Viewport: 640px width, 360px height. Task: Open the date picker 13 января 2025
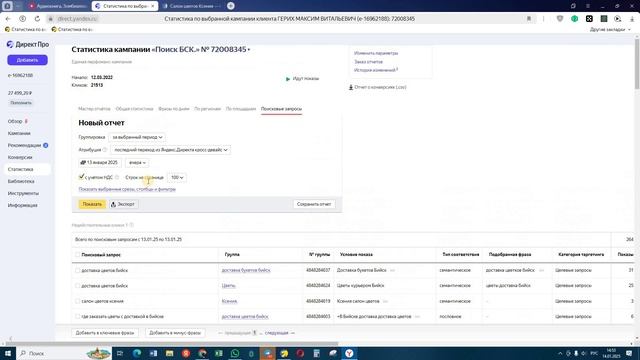100,162
